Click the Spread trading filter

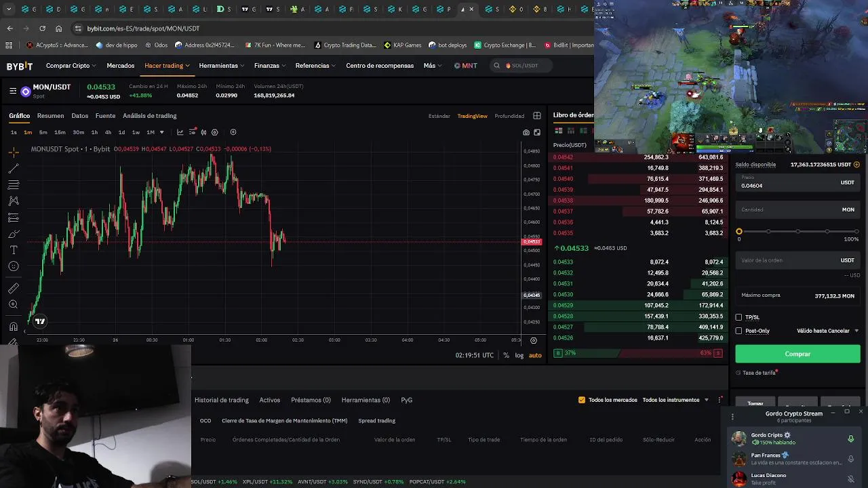point(376,421)
